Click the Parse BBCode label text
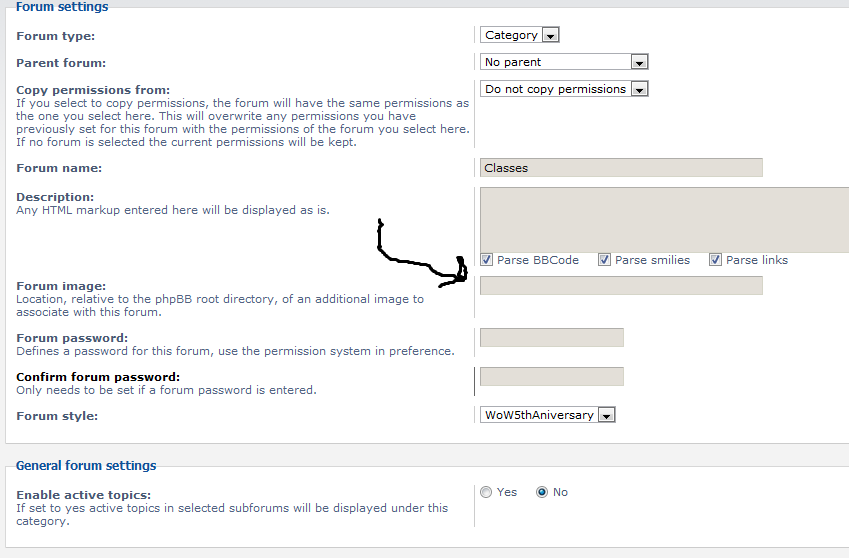Viewport: 849px width, 558px height. 538,260
